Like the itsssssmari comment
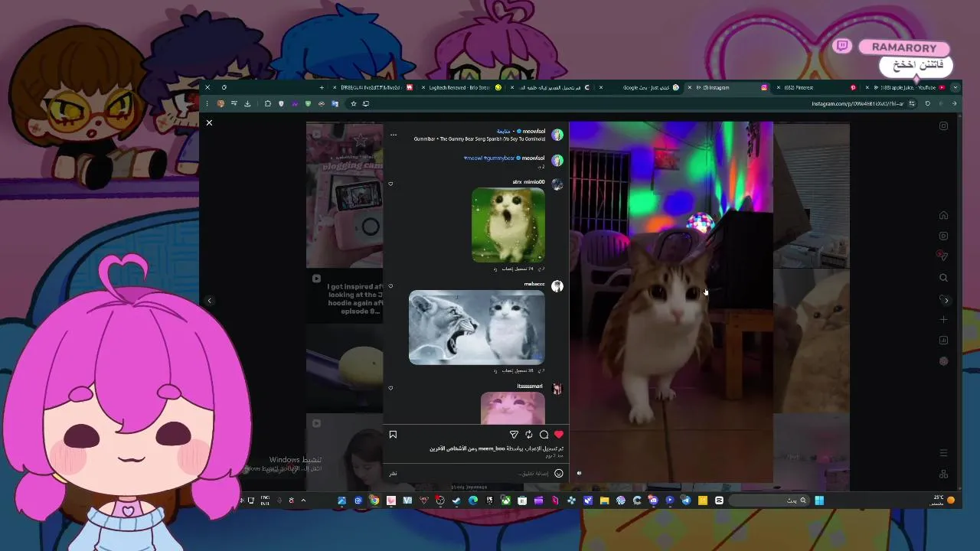 point(390,388)
